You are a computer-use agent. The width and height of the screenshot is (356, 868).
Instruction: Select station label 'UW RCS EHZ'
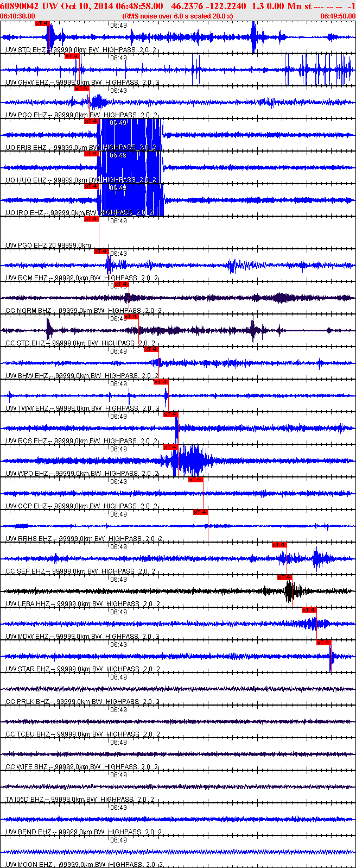click(27, 441)
